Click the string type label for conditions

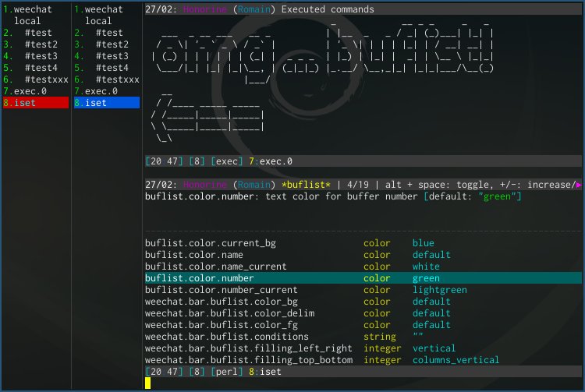point(380,337)
